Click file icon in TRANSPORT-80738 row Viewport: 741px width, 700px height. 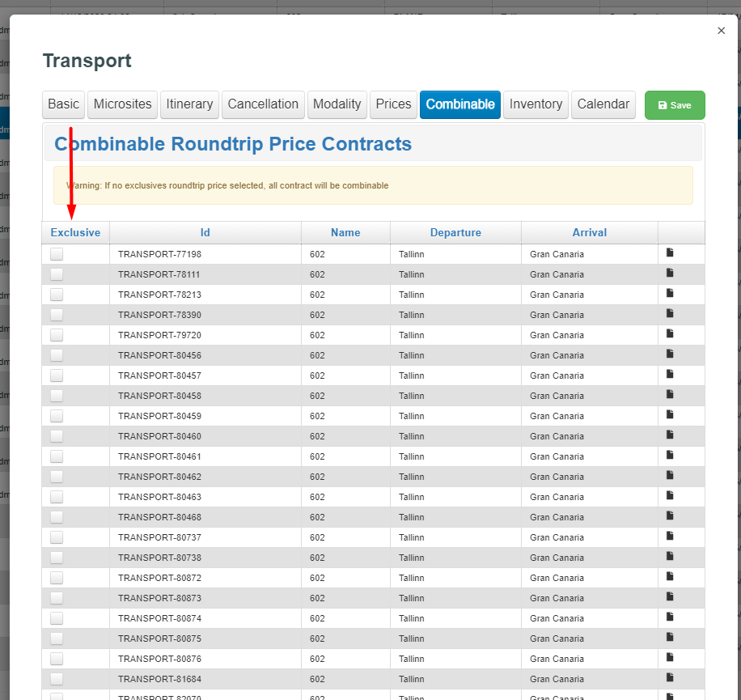click(670, 557)
